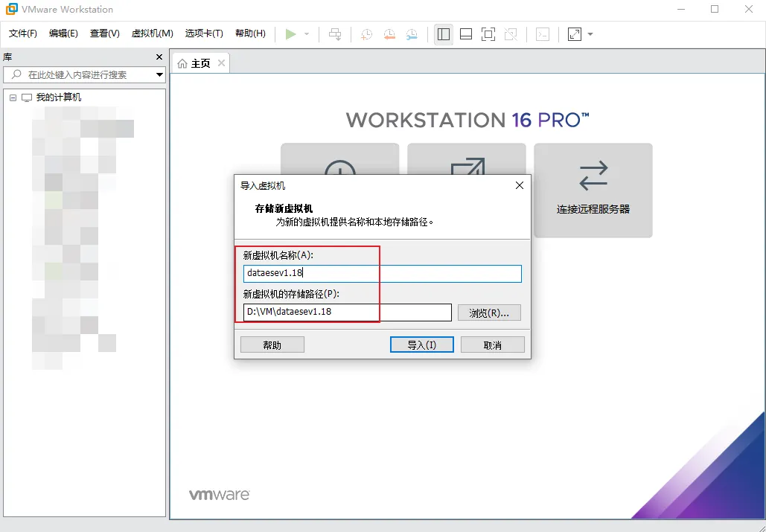The image size is (766, 532).
Task: Open the console view icon
Action: coord(543,34)
